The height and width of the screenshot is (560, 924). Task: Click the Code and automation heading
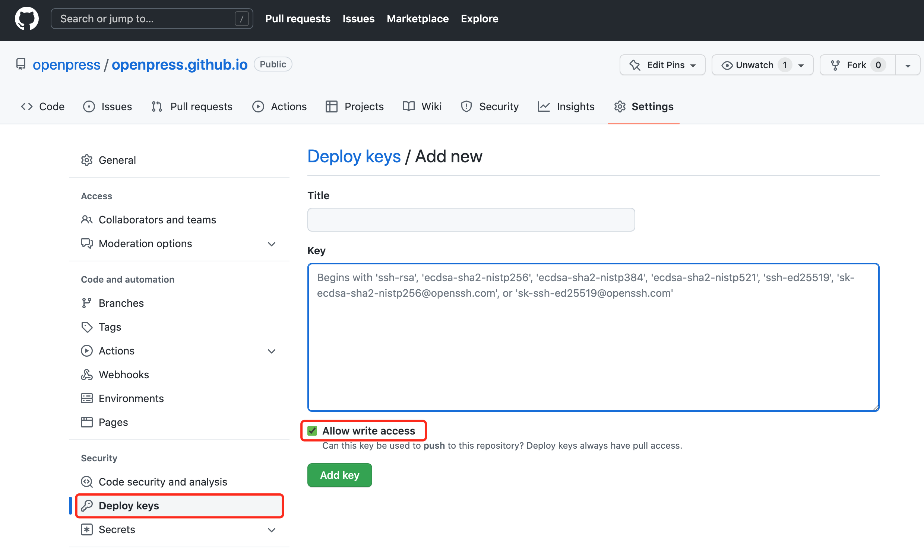tap(127, 279)
